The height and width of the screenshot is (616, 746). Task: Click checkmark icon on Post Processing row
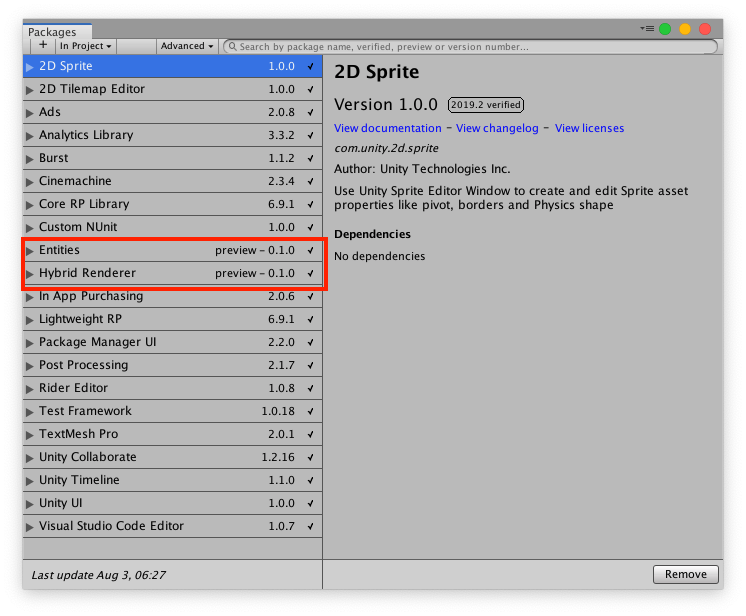(310, 365)
